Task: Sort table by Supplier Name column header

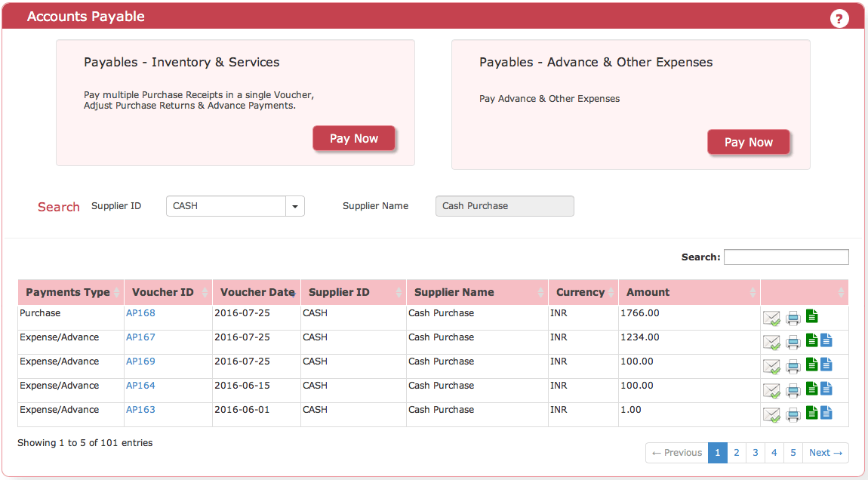Action: 477,292
